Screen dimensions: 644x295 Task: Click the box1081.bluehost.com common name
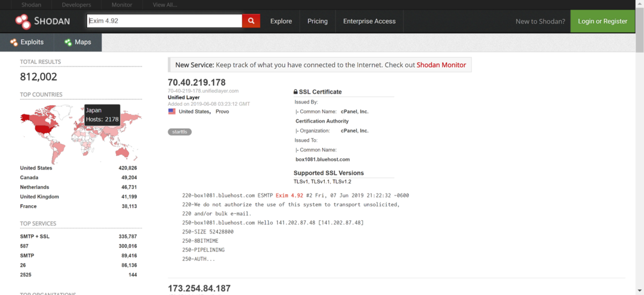click(323, 160)
